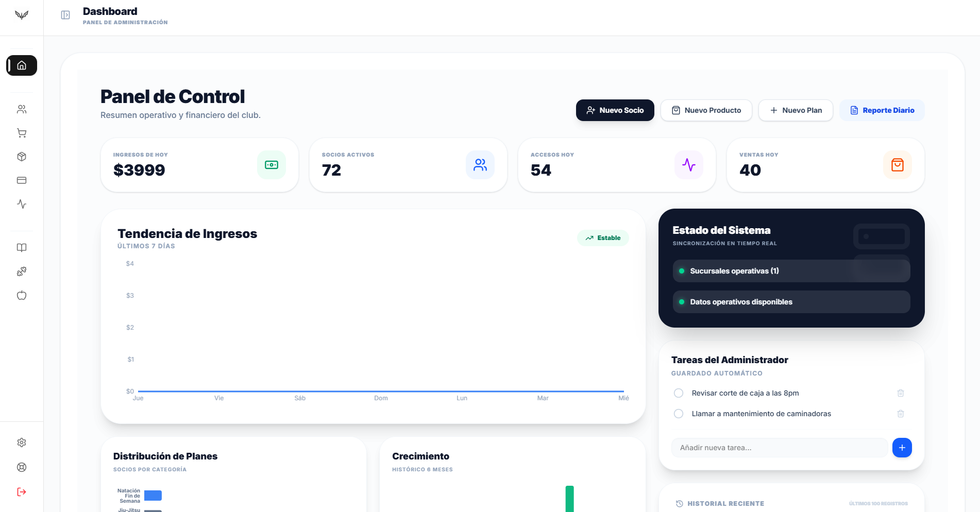Open the shopping cart sidebar icon
This screenshot has height=512, width=980.
coord(22,133)
